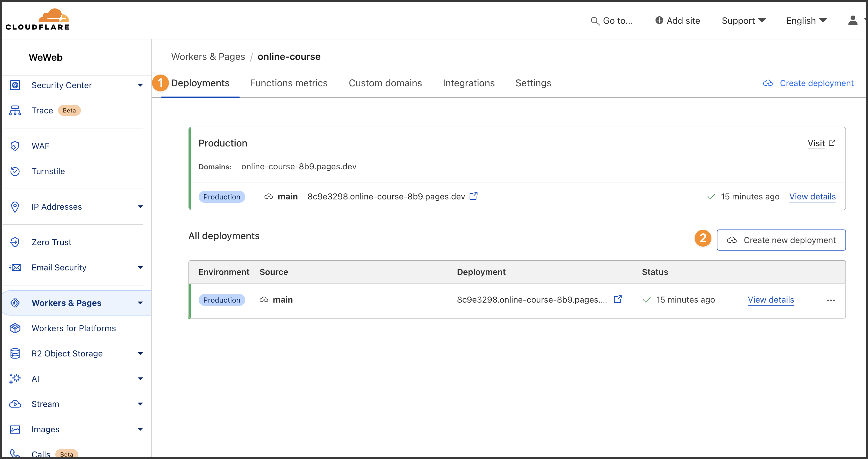Open the Trace Beta tool
868x459 pixels.
(x=42, y=110)
